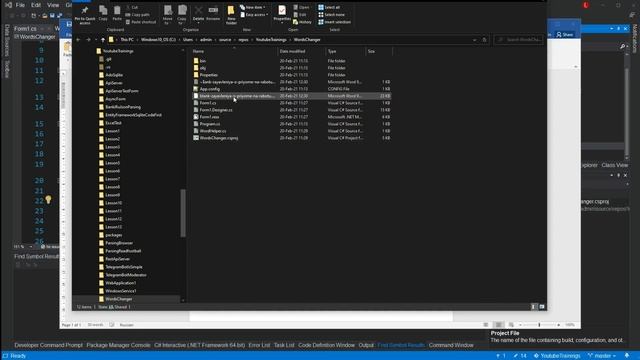Screen dimensions: 640x360
Task: Open the File menu in Visual Studio
Action: point(20,5)
